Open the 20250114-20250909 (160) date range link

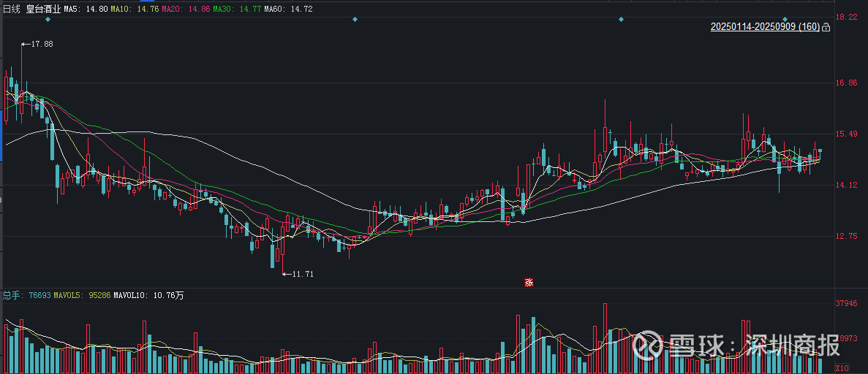pos(765,26)
